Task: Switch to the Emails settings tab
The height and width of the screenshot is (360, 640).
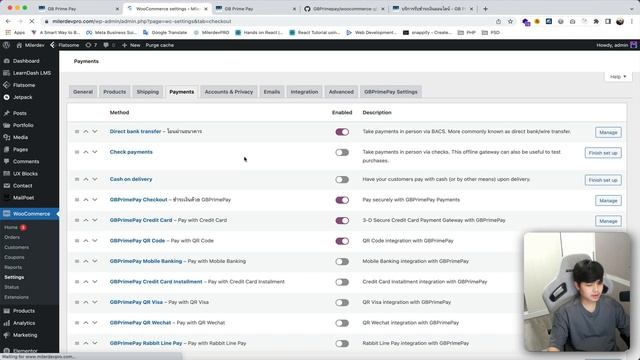Action: [272, 92]
